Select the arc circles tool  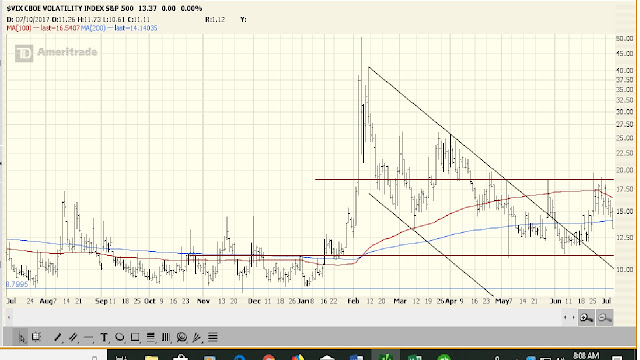click(182, 337)
